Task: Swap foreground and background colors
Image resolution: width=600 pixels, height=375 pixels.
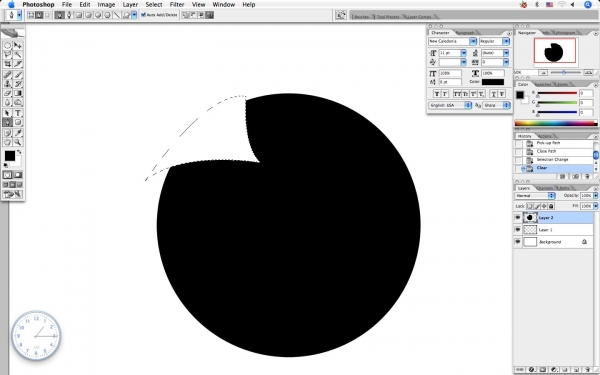Action: pos(19,152)
